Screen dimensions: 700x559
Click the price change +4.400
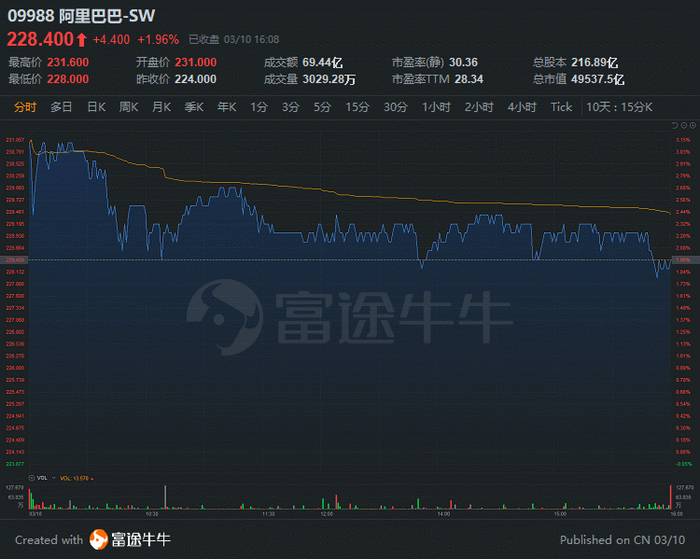(x=111, y=40)
